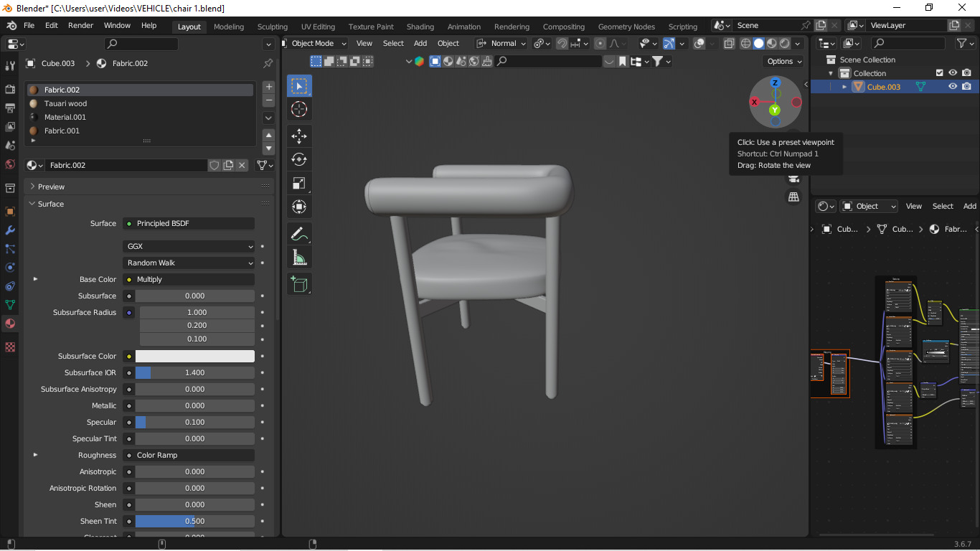Click the Multiply base color button
This screenshot has height=551, width=980.
click(x=189, y=279)
